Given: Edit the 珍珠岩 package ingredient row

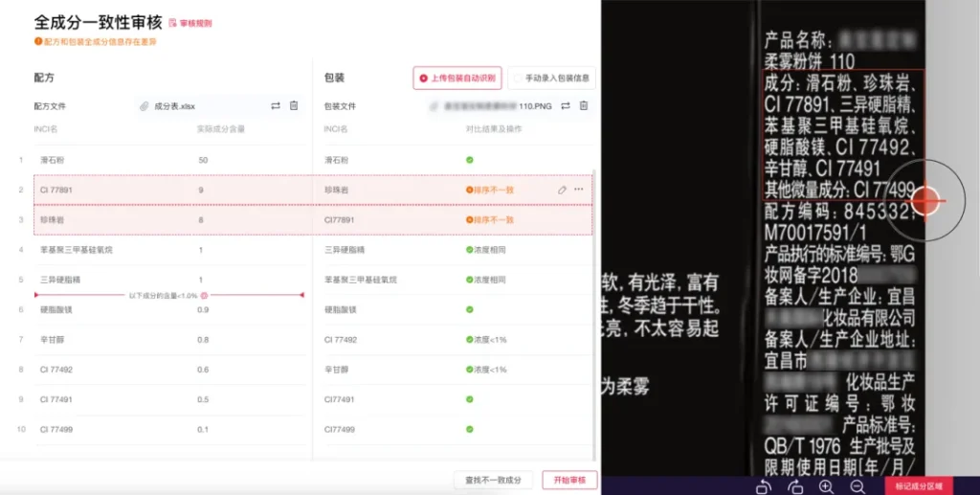Looking at the screenshot, I should pos(562,190).
